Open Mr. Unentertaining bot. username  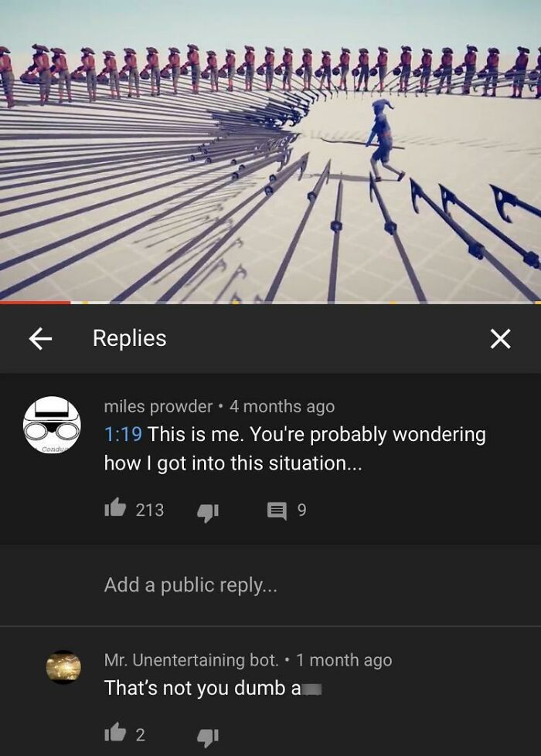[192, 659]
